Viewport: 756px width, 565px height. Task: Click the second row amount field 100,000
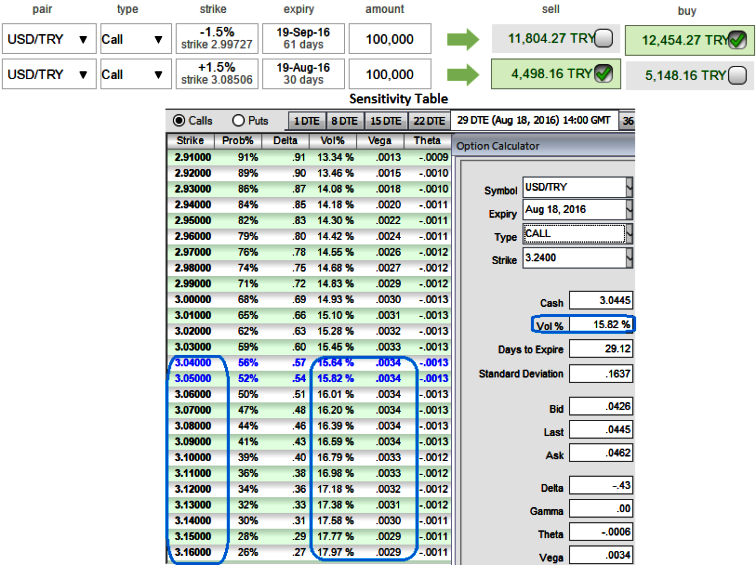coord(390,74)
